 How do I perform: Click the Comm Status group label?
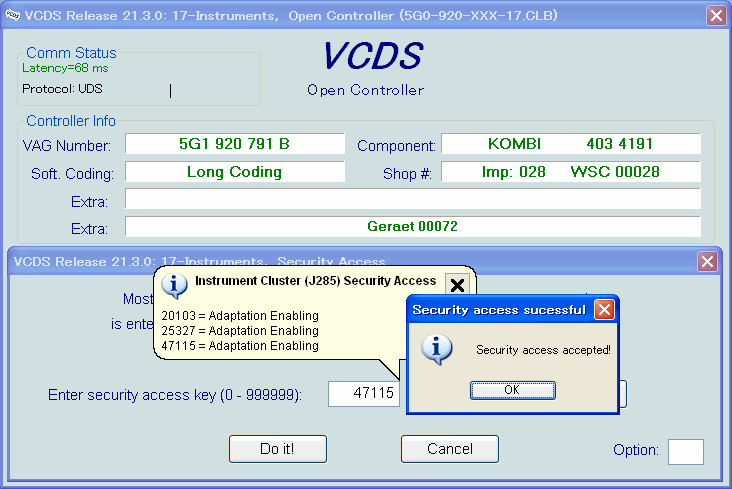pos(71,53)
